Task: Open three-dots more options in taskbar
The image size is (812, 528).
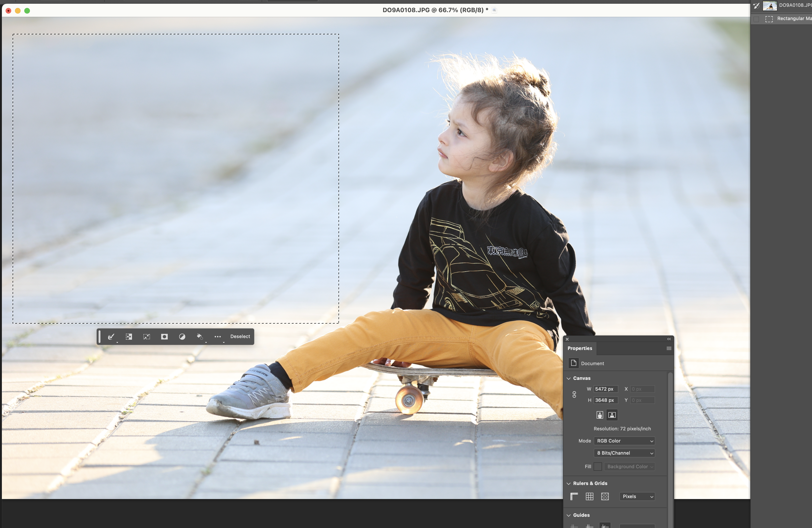Action: (x=218, y=336)
